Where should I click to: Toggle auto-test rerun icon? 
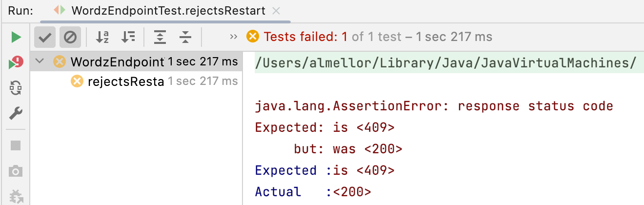point(16,88)
